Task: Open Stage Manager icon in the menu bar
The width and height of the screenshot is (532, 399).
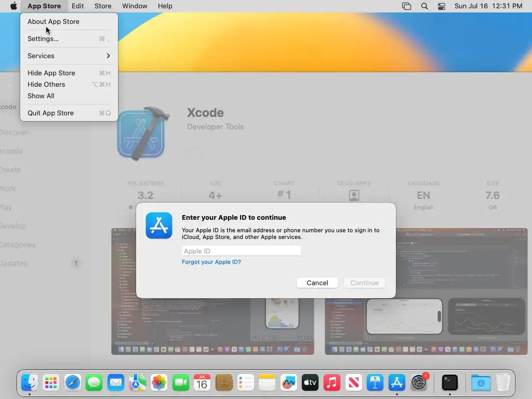Action: [406, 6]
